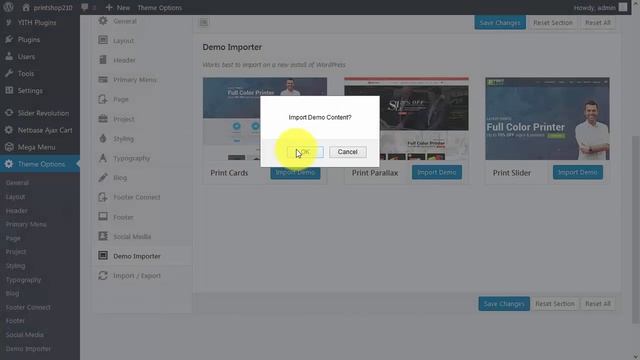Toggle expand-all sections icon above Demo Importer

[204, 22]
